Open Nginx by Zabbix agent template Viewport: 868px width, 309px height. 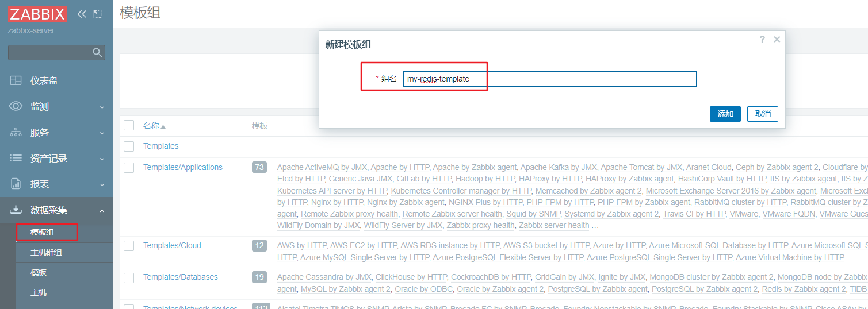406,202
